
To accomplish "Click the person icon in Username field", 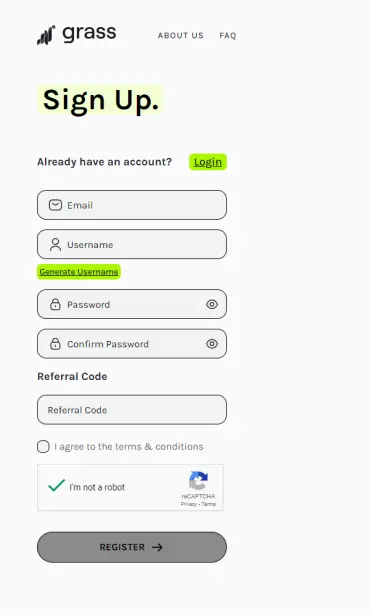I will (x=55, y=244).
